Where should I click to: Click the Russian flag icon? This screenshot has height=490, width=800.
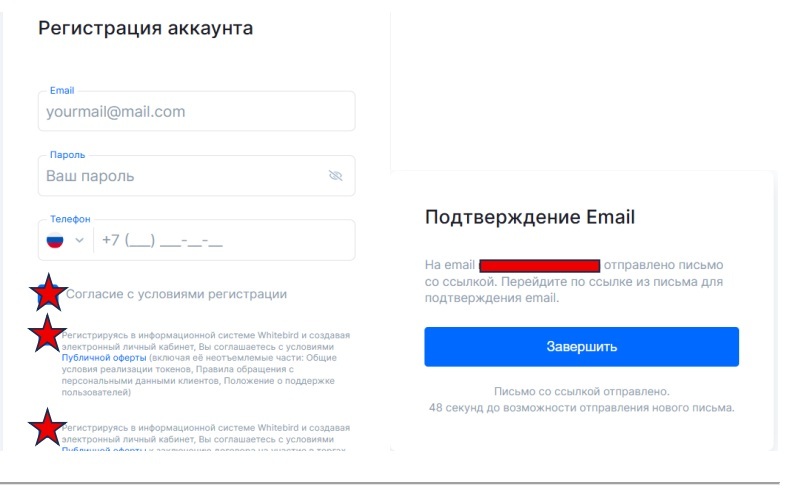pos(55,240)
